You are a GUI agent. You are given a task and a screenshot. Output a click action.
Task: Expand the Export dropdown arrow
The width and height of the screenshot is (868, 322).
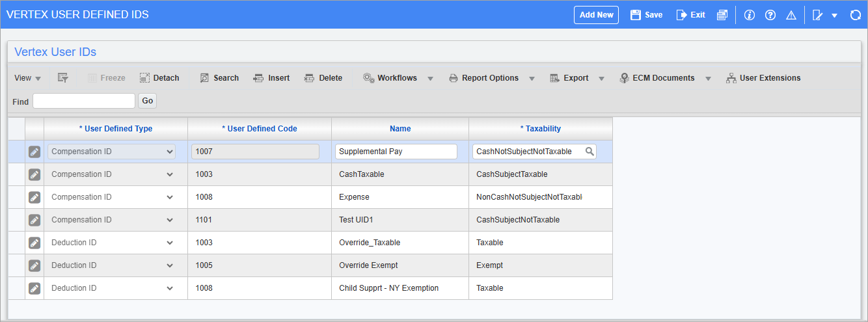(x=601, y=79)
